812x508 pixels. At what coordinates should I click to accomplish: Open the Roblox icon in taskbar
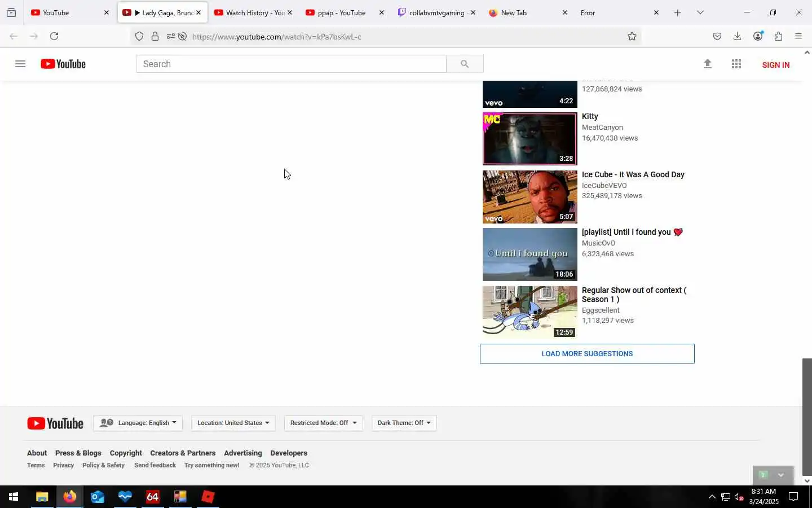(208, 497)
